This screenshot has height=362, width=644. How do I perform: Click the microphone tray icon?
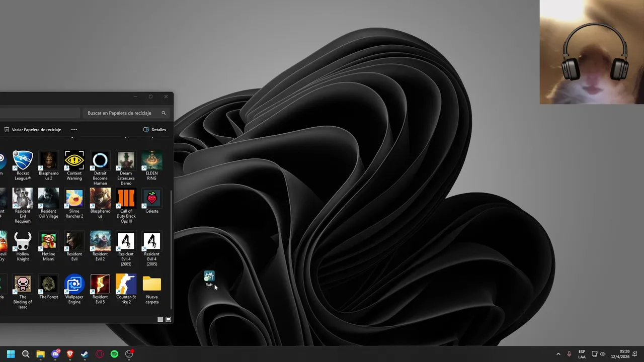[x=569, y=354]
